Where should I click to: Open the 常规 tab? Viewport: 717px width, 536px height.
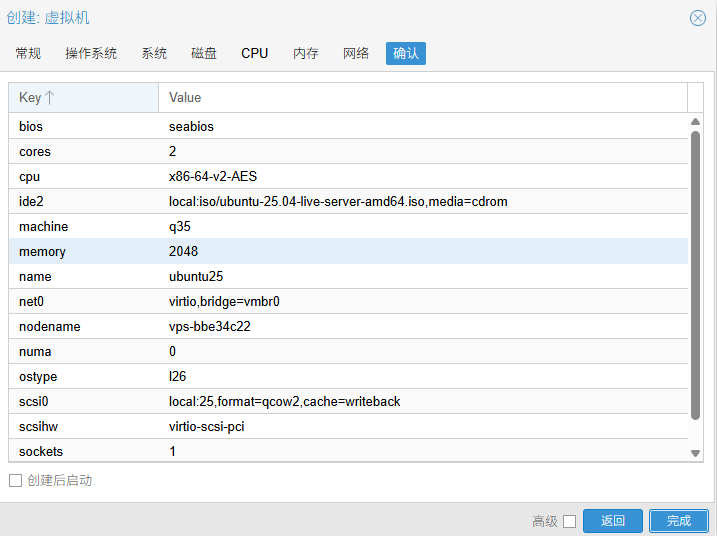[28, 53]
